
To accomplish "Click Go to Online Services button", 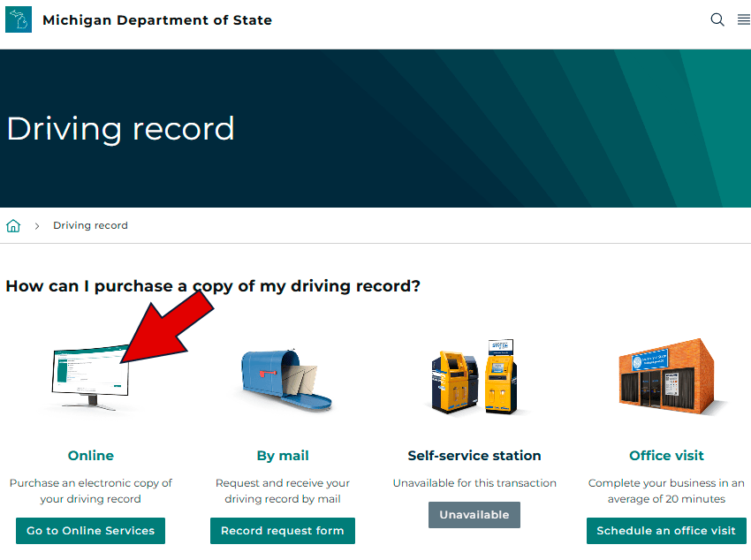I will [x=90, y=530].
